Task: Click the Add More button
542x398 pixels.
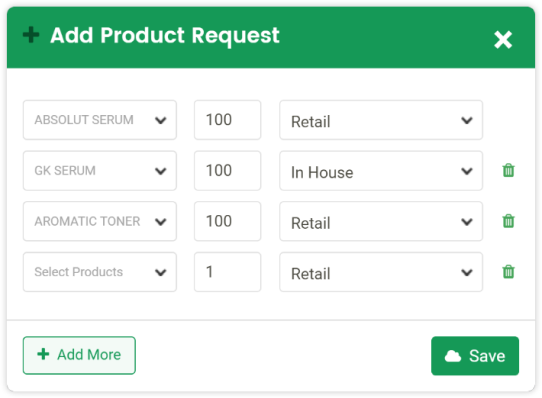Action: tap(79, 355)
